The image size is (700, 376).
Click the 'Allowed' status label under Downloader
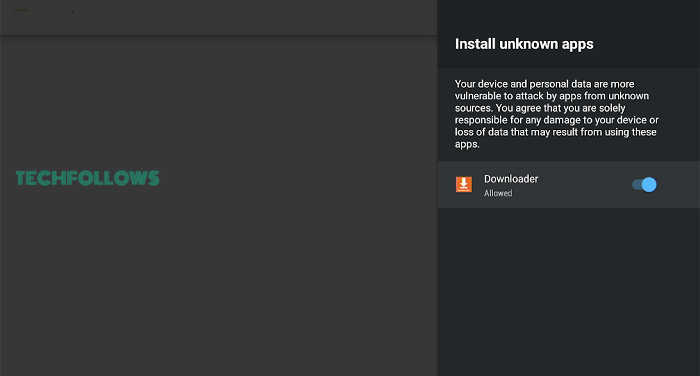point(498,193)
